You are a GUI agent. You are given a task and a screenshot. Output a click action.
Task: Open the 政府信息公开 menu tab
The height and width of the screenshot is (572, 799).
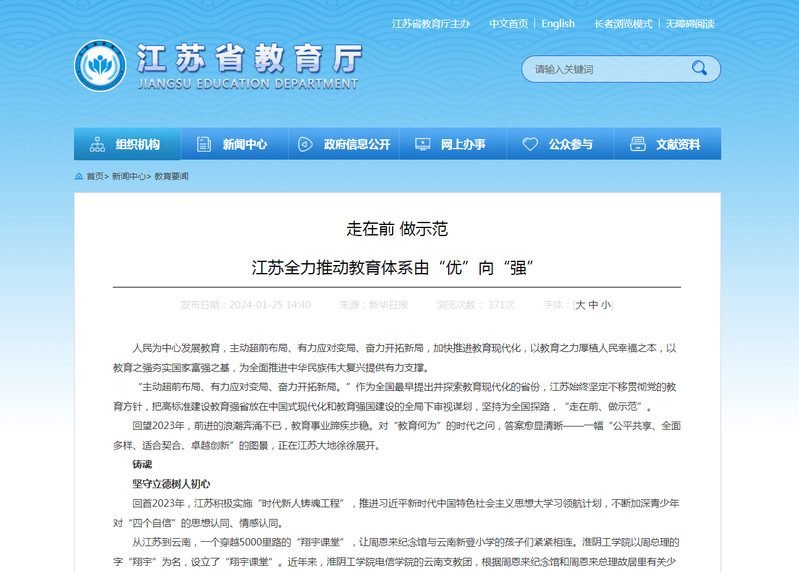[x=357, y=144]
